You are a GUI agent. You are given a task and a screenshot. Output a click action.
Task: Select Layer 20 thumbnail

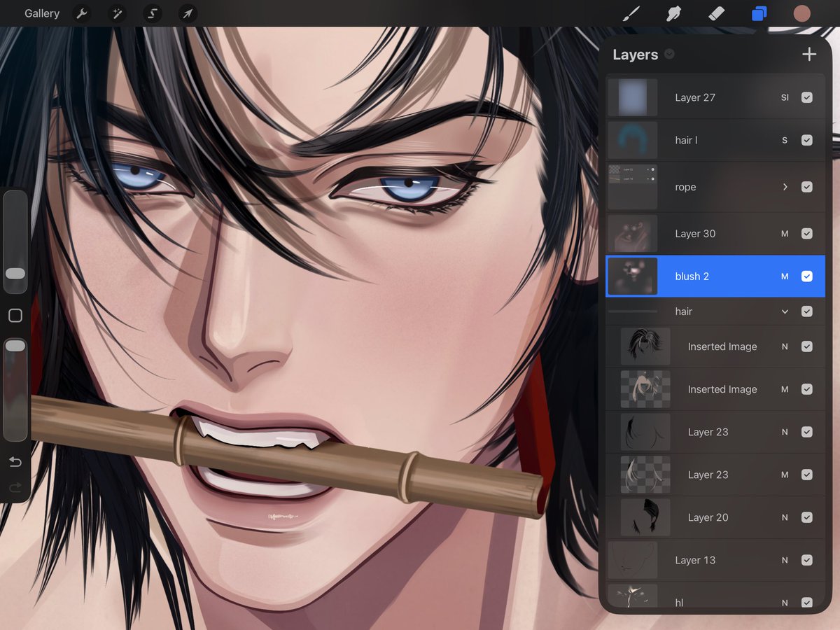pos(645,517)
